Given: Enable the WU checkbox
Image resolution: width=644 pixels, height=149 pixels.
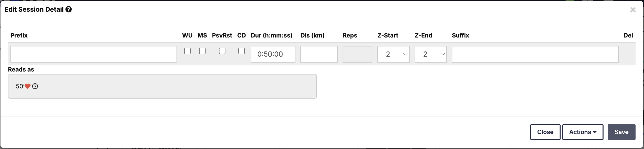Looking at the screenshot, I should tap(187, 51).
